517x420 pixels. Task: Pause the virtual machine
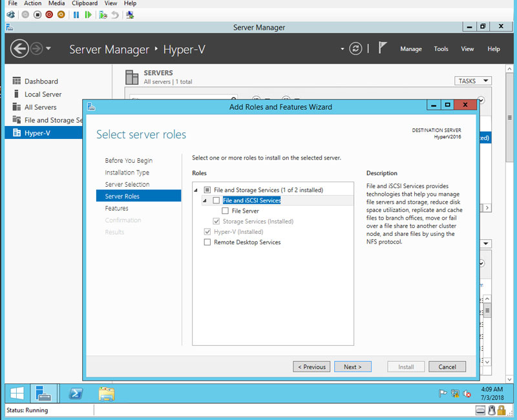[76, 14]
